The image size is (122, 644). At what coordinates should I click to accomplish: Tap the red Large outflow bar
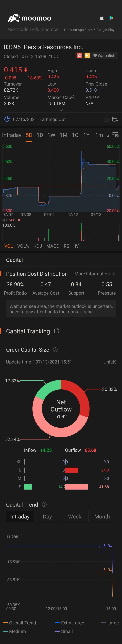click(x=72, y=470)
